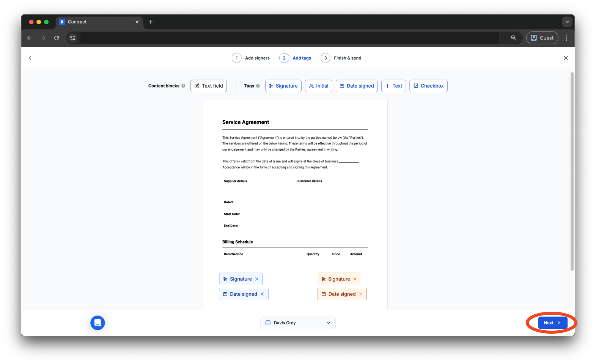Remove the orange Date signed tag
The image size is (596, 364).
coord(360,294)
